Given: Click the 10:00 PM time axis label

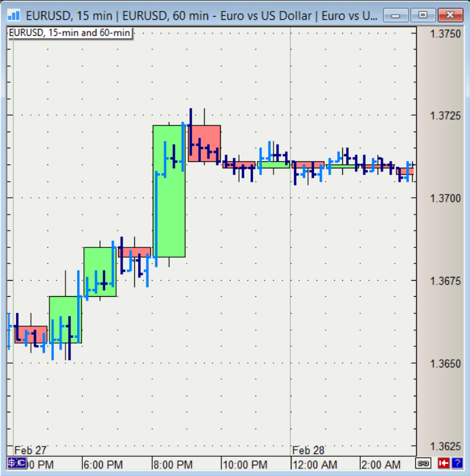Looking at the screenshot, I should 245,465.
